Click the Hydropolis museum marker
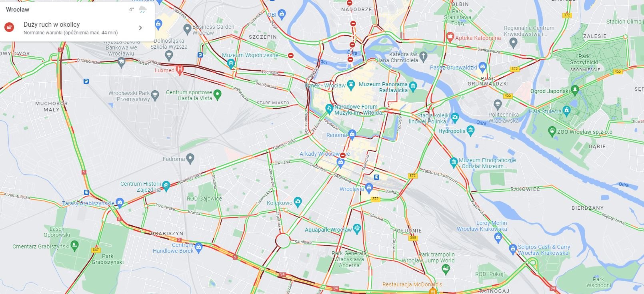 point(470,130)
